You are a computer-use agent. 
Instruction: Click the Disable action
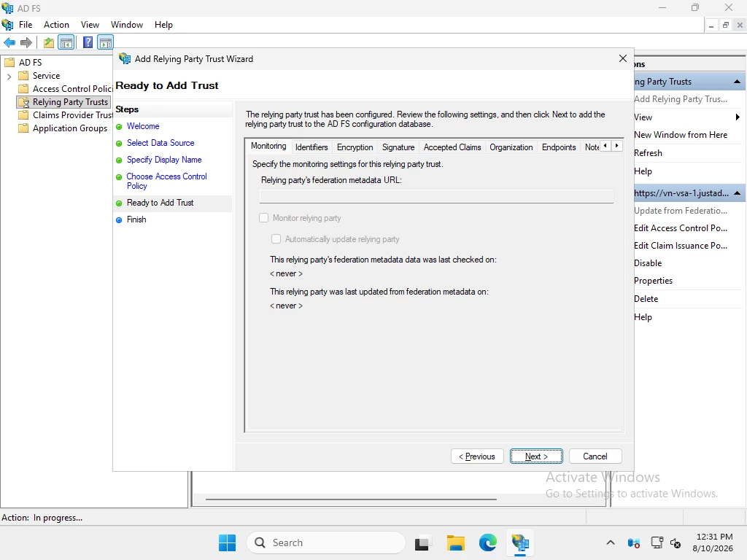coord(648,263)
